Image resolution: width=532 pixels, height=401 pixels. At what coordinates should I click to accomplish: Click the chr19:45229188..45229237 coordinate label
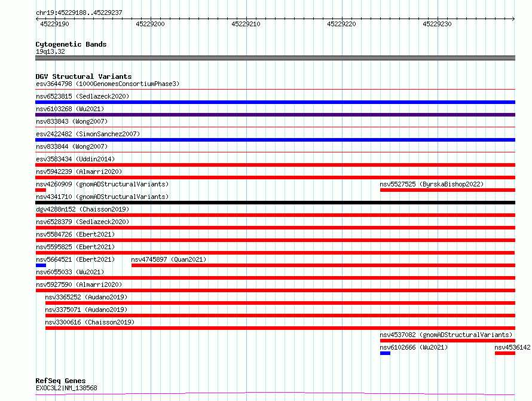(x=79, y=13)
